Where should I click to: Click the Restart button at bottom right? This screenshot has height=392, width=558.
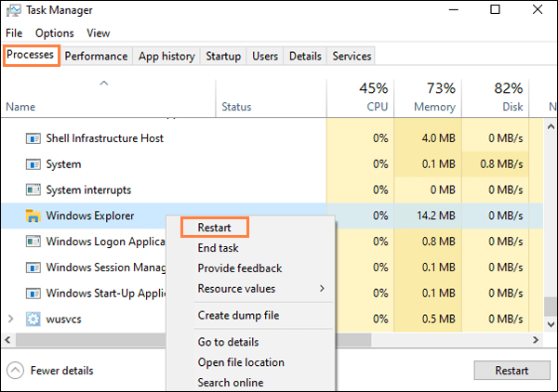511,371
